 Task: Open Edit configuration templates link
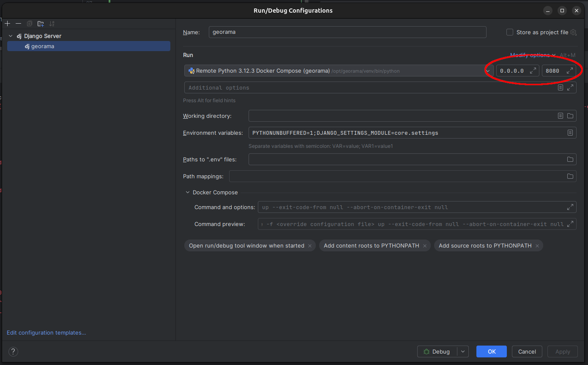(x=46, y=332)
